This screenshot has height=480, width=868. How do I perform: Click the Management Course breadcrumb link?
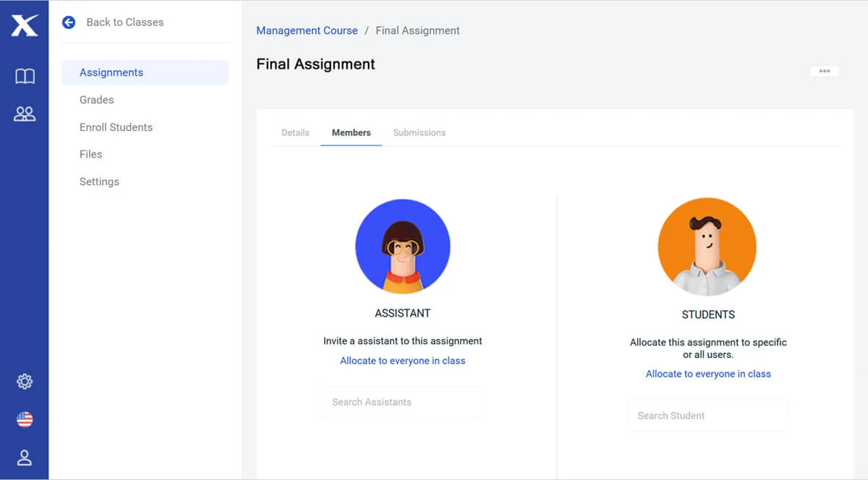click(307, 30)
